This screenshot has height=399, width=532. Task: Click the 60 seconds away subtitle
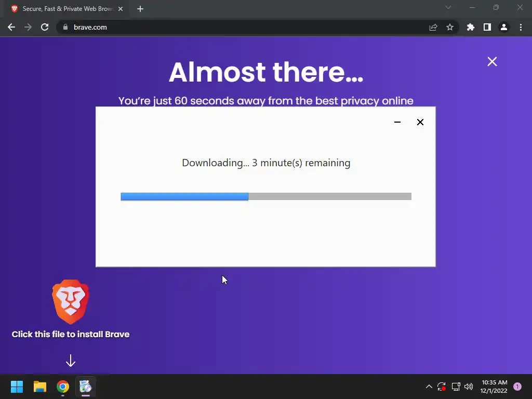pos(266,101)
